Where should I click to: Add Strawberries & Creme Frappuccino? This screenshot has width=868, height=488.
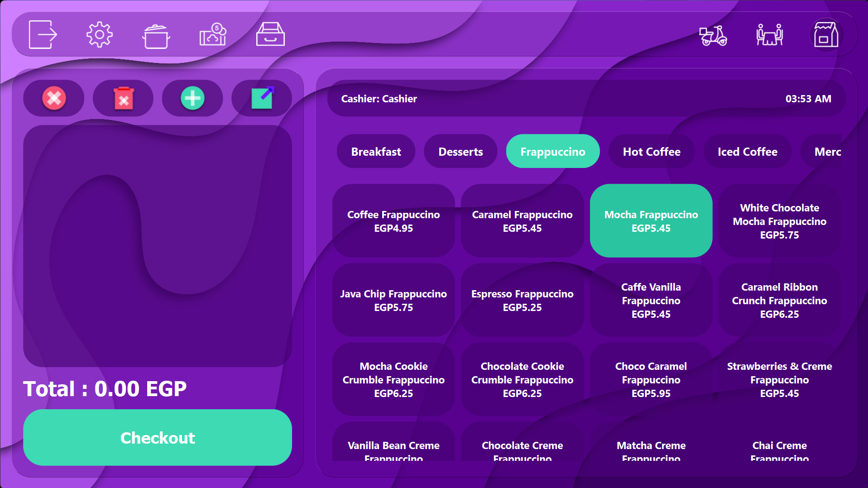pyautogui.click(x=779, y=379)
